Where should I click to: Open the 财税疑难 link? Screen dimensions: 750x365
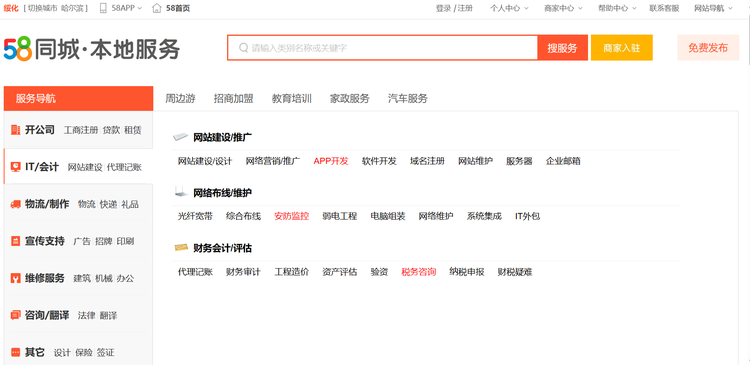[x=515, y=272]
